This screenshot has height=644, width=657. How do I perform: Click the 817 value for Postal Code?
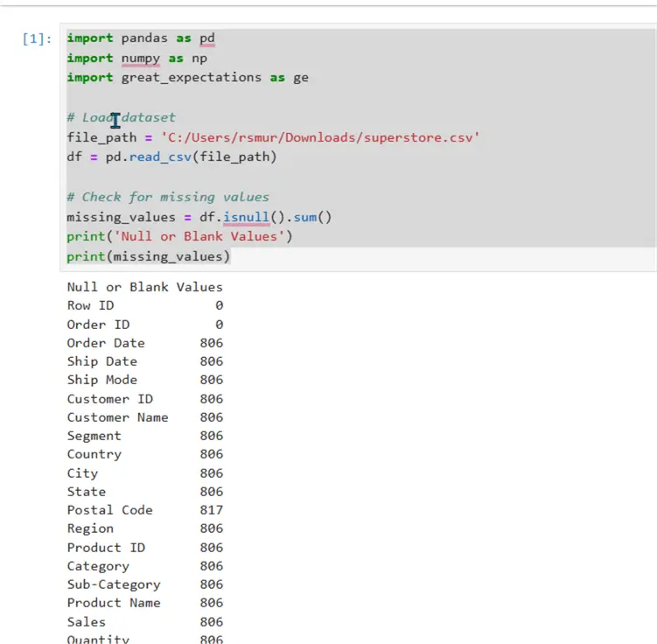tap(212, 510)
